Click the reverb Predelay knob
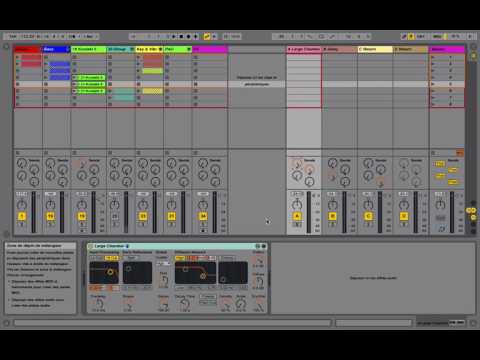The height and width of the screenshot is (360, 480). coord(99,304)
